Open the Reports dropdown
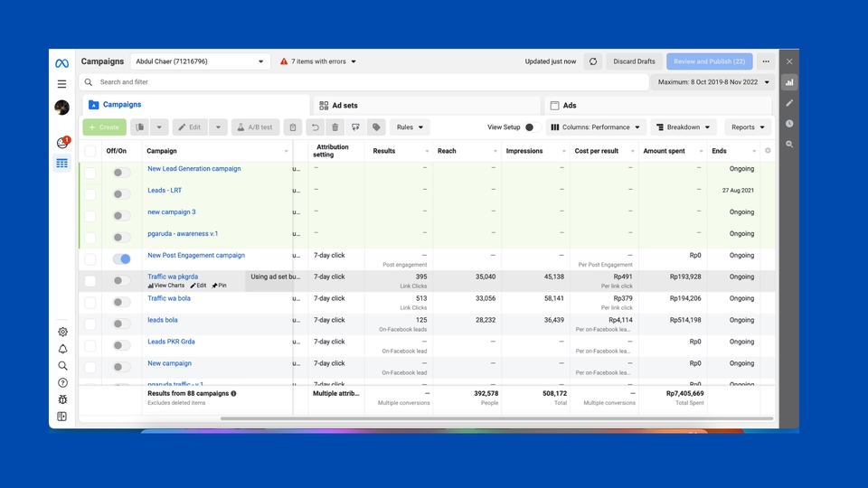The height and width of the screenshot is (488, 868). pyautogui.click(x=748, y=127)
